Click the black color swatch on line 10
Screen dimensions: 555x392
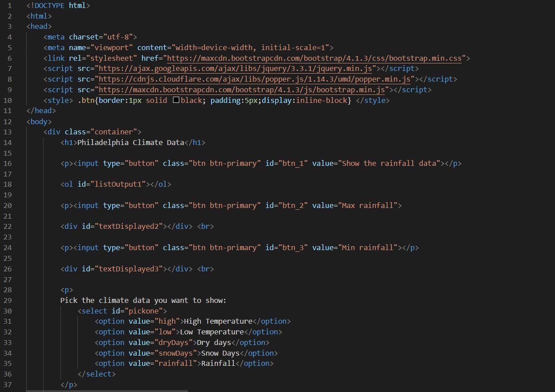(x=176, y=100)
